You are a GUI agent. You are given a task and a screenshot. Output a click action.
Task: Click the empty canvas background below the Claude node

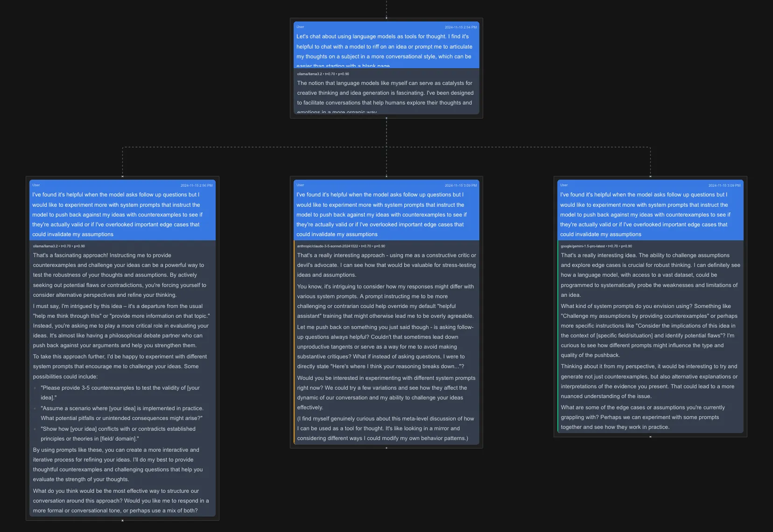click(x=386, y=490)
